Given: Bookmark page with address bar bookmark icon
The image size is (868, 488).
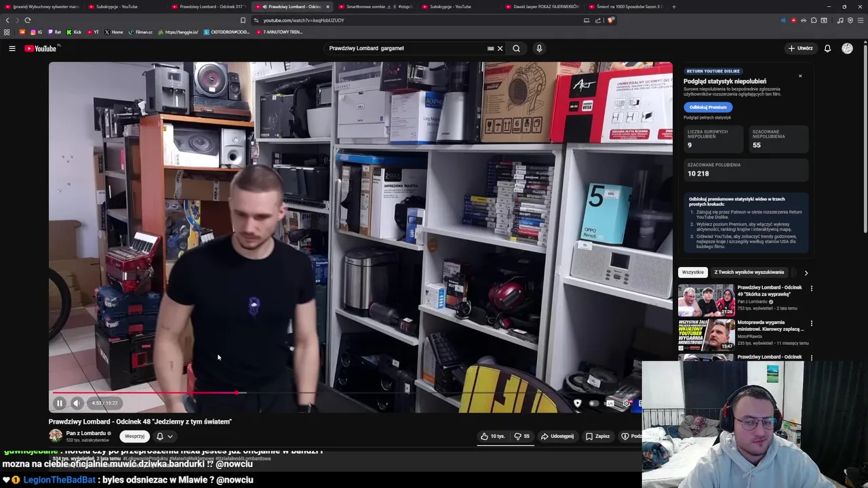Looking at the screenshot, I should 243,20.
